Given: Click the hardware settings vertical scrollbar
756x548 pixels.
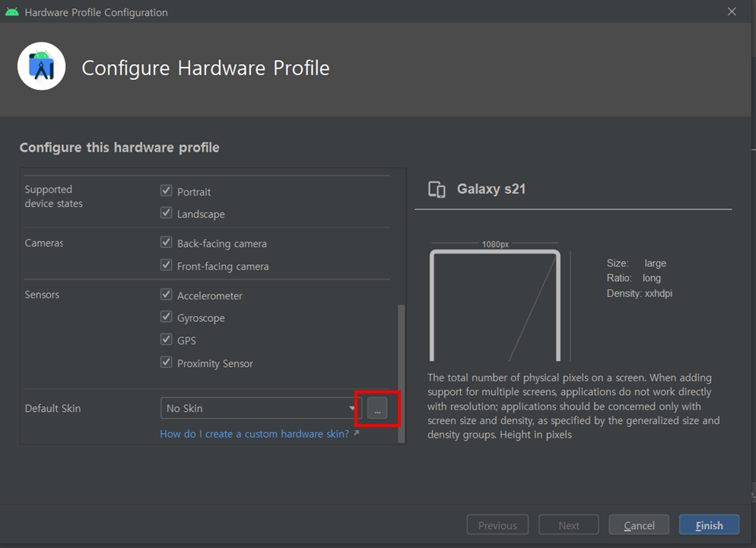Looking at the screenshot, I should tap(401, 373).
